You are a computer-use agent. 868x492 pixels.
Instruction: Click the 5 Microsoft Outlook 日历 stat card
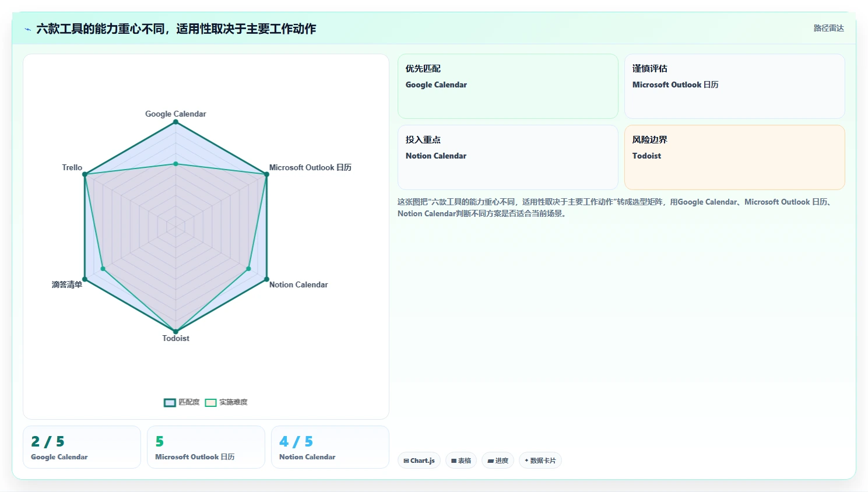206,447
